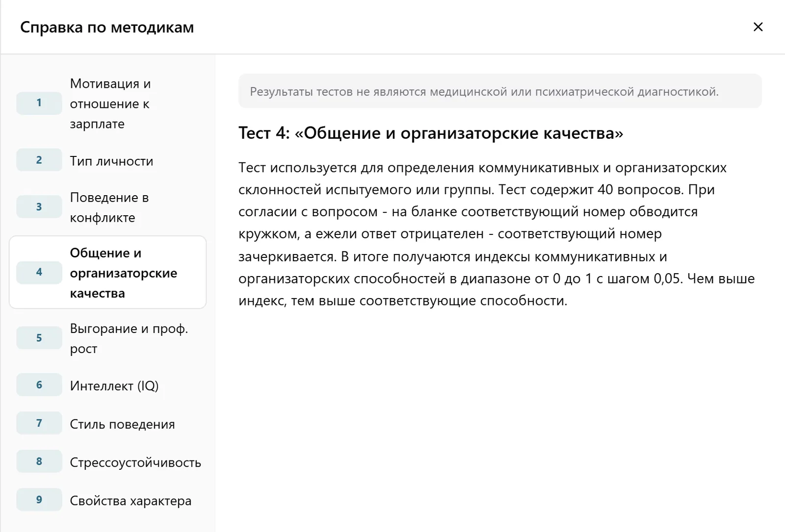Click number badge 4 in sidebar

[39, 272]
